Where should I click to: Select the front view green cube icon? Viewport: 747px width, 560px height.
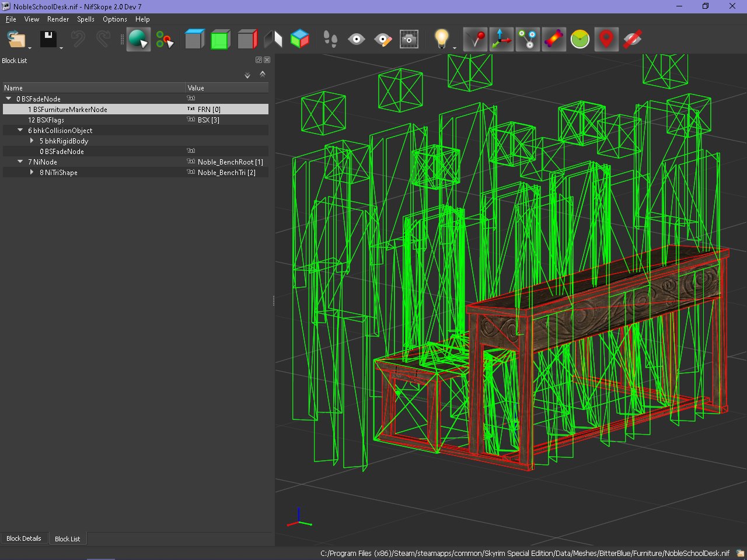[221, 40]
